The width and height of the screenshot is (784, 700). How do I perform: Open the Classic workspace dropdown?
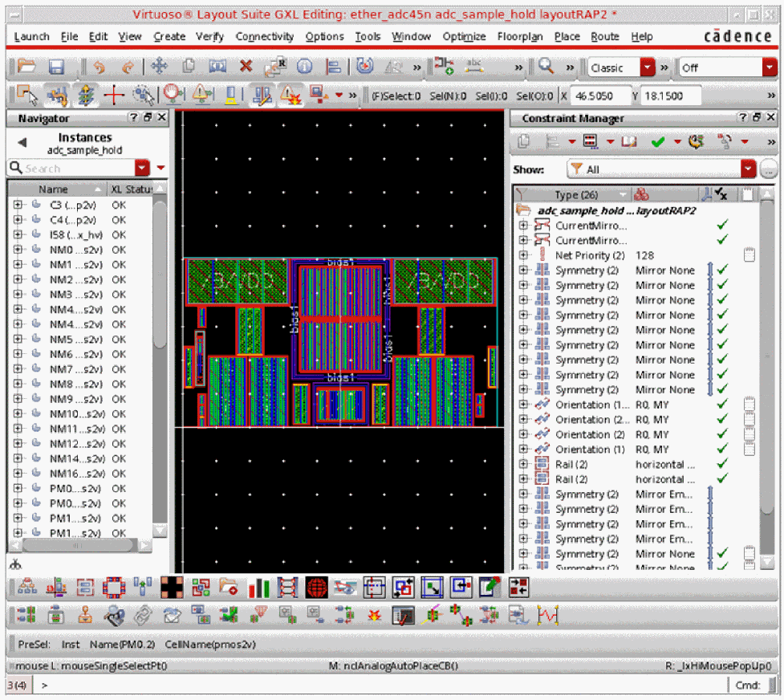648,68
